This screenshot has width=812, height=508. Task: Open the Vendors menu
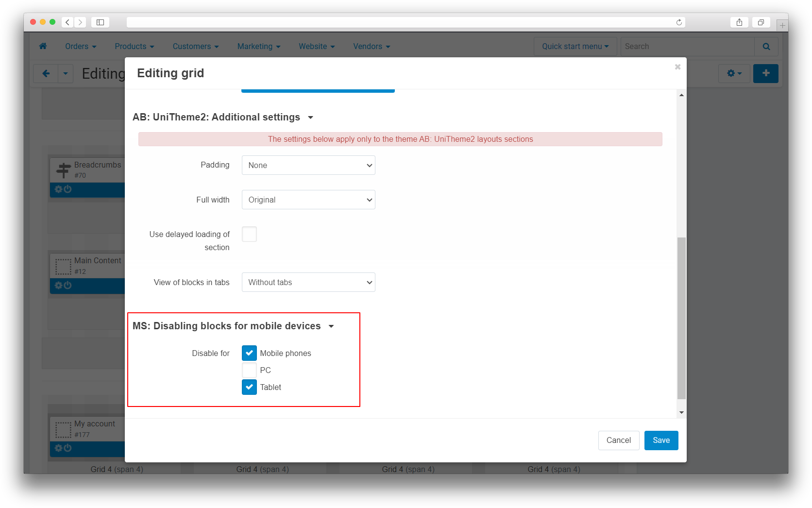tap(372, 46)
